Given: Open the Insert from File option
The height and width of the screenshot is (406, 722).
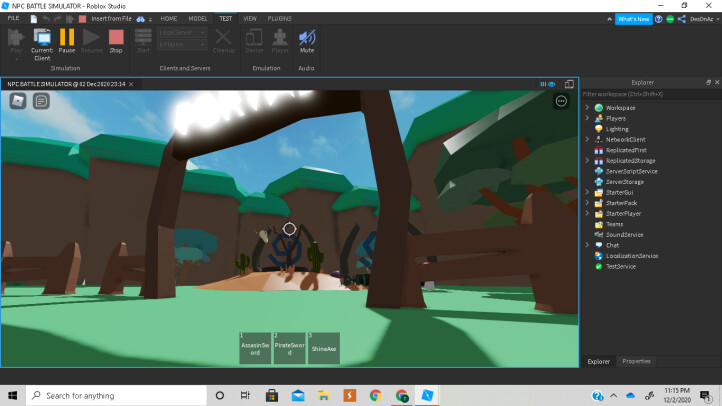Looking at the screenshot, I should [111, 19].
